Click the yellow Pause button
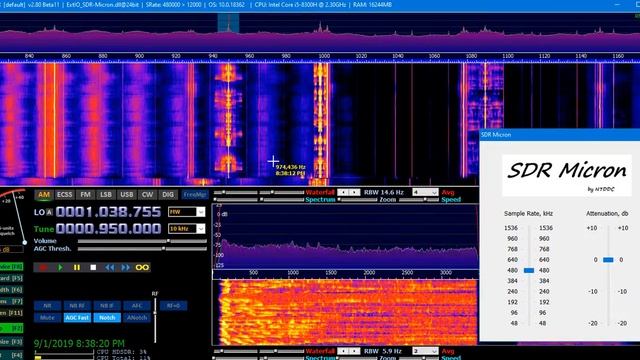Image resolution: width=640 pixels, height=360 pixels. [x=77, y=267]
